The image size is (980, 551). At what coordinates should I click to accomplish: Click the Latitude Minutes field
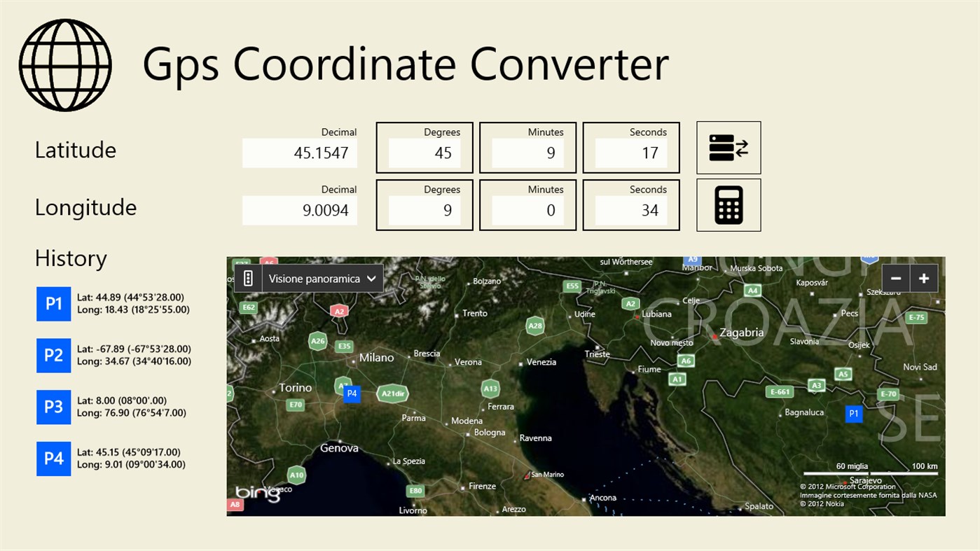tap(527, 153)
